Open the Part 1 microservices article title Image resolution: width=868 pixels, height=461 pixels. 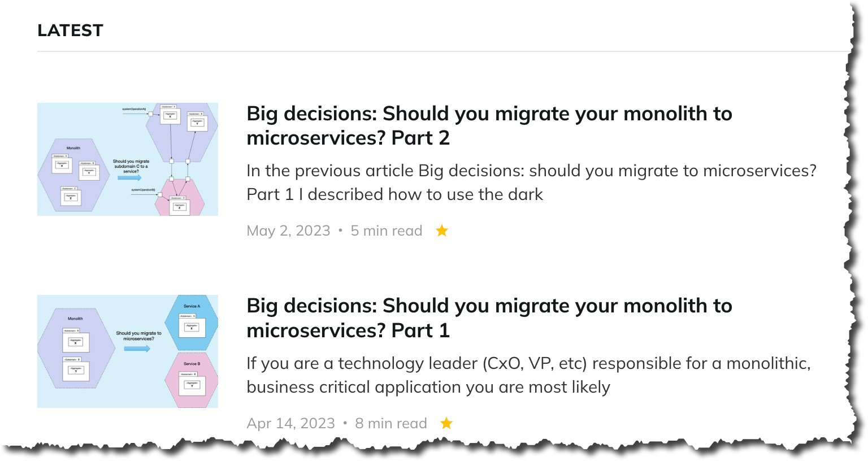click(489, 318)
